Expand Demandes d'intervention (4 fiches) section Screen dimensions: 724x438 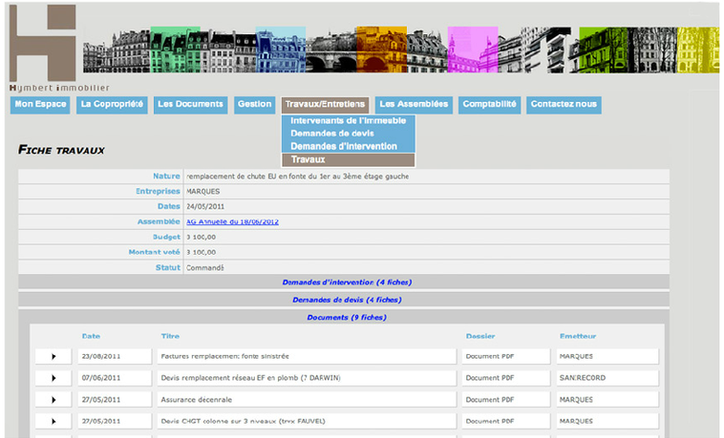click(x=347, y=282)
